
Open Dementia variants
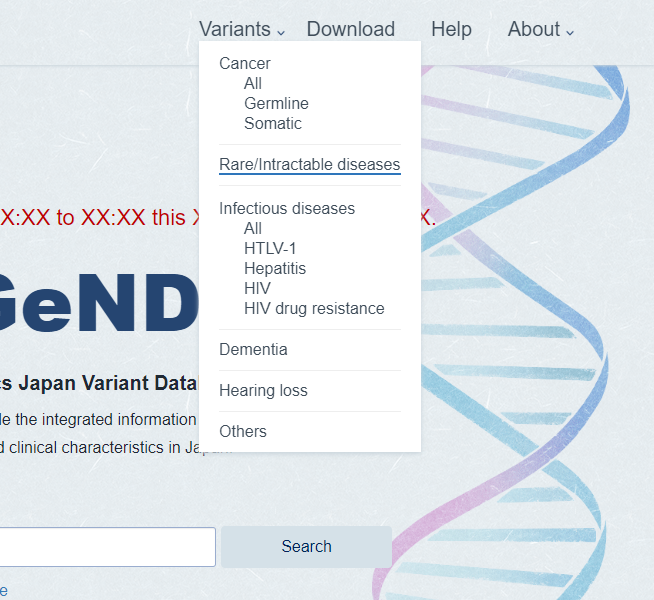pyautogui.click(x=253, y=350)
